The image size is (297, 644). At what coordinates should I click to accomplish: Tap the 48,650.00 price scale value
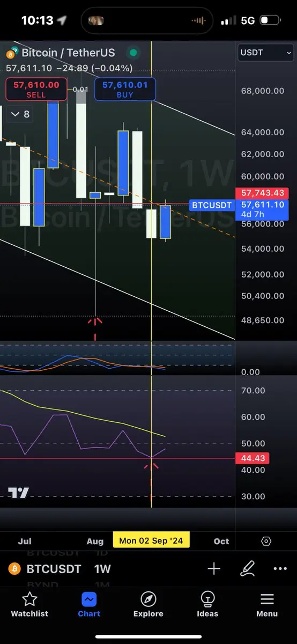tap(263, 320)
